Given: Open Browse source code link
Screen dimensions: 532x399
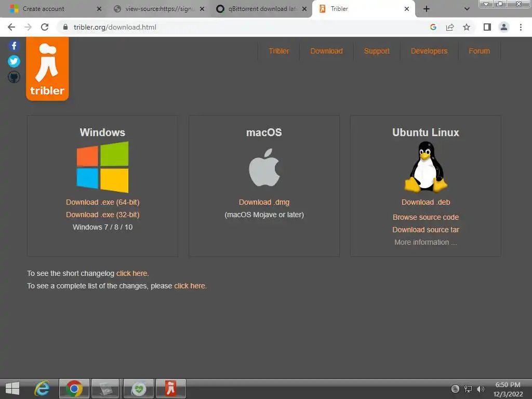Looking at the screenshot, I should [426, 217].
